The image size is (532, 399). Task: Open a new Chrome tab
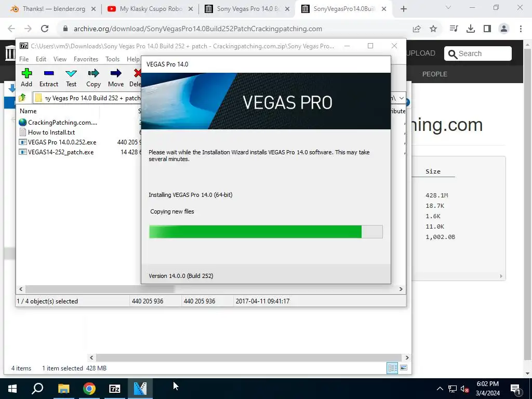click(x=403, y=9)
